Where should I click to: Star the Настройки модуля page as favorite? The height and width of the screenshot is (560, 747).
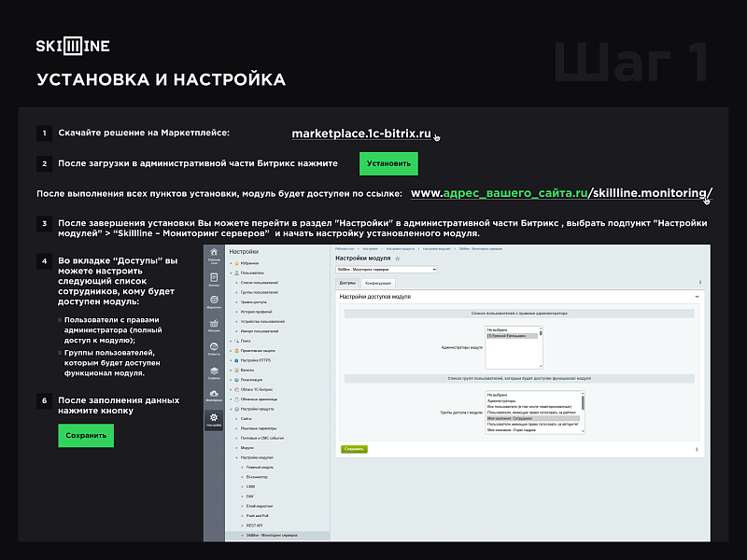coord(398,258)
